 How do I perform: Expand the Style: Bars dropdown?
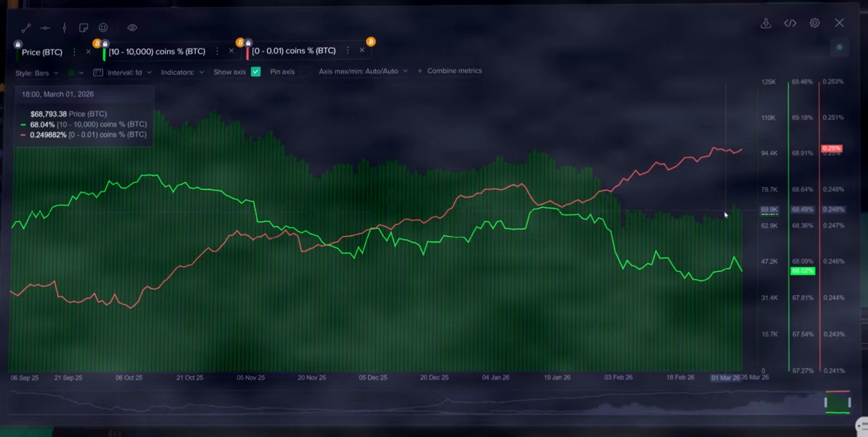pos(37,73)
